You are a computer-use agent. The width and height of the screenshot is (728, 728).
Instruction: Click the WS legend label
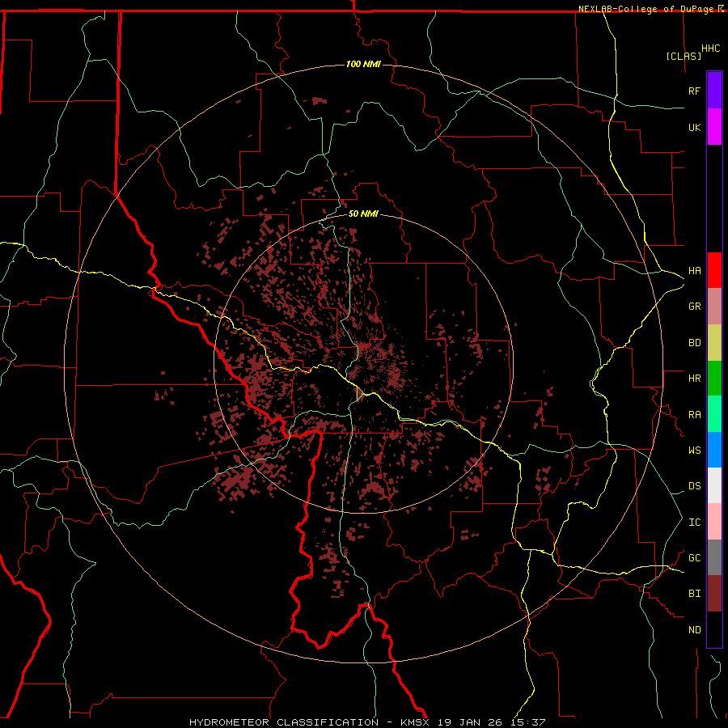[695, 451]
